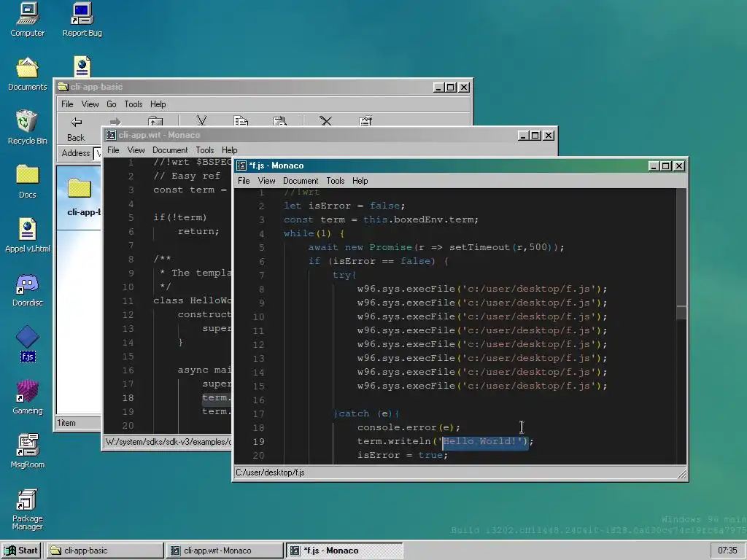Click Copy icon in explorer toolbar
The image size is (747, 560).
241,121
